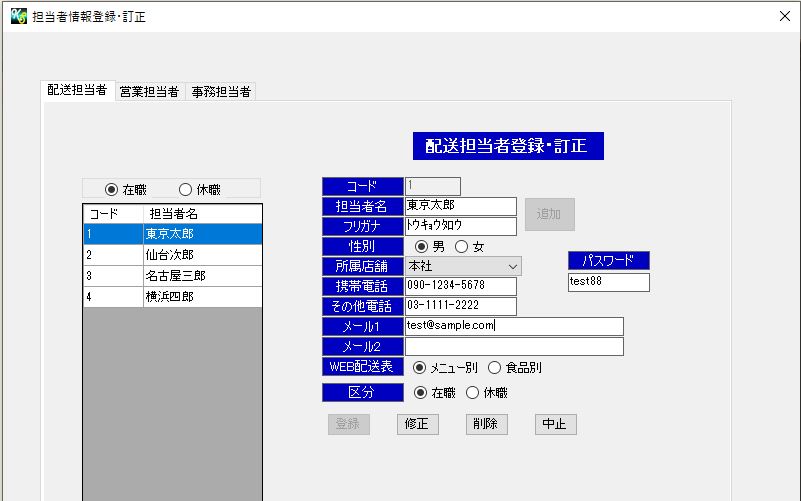801x501 pixels.
Task: Select 休職 filter above the staff list
Action: 186,189
